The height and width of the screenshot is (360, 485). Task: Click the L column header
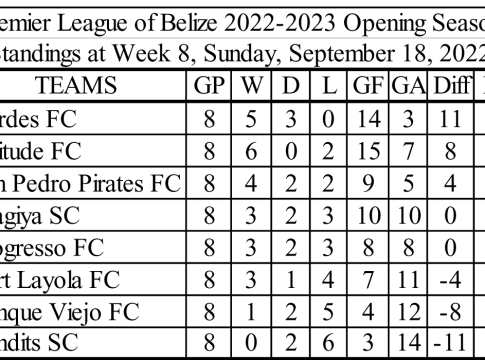[x=328, y=85]
